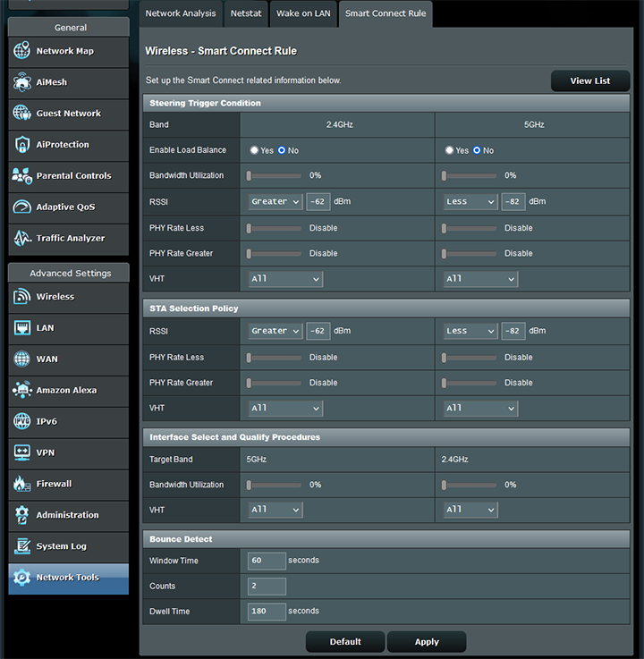Choose Yes for 5GHz Load Balance
This screenshot has width=644, height=659.
tap(450, 150)
